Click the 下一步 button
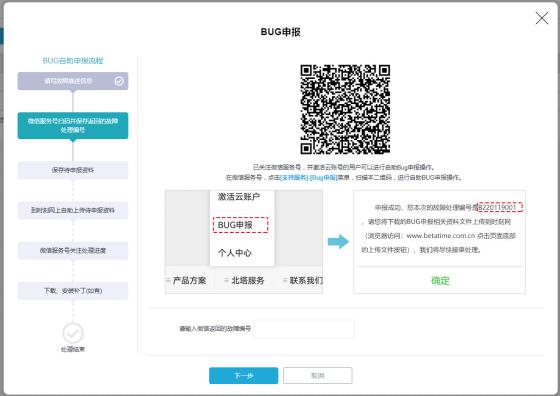The image size is (560, 396). coord(244,376)
